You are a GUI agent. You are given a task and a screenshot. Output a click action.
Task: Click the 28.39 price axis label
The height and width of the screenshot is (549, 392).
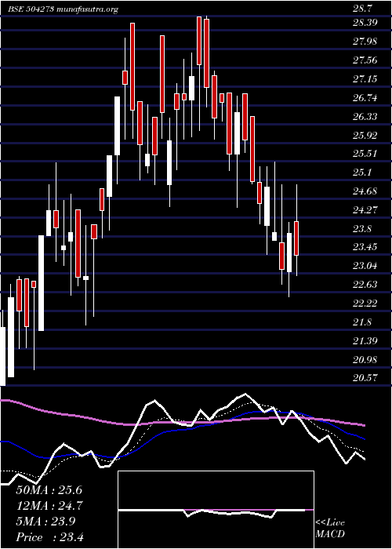365,23
